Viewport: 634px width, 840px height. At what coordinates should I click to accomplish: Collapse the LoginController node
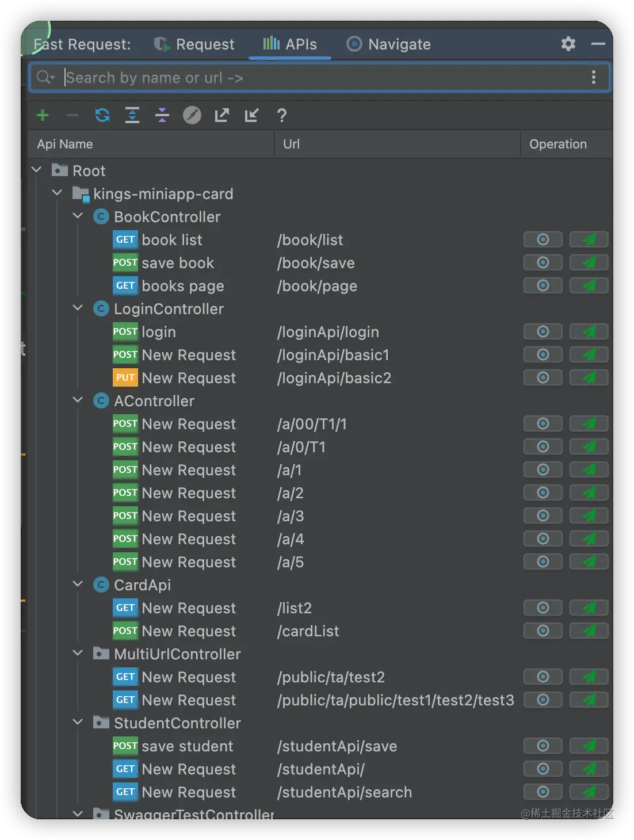click(x=78, y=308)
